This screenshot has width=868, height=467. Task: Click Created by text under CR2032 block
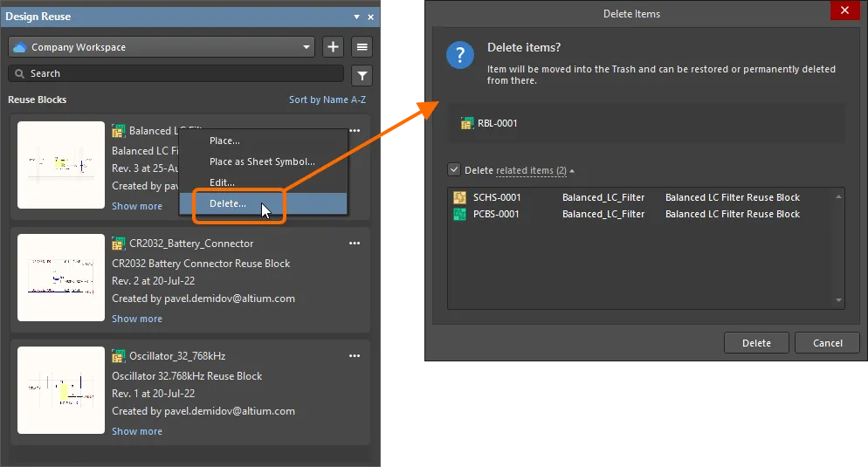203,299
